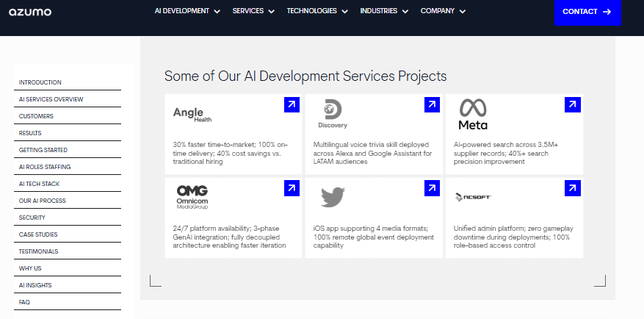Open the Angle Health project arrow icon
Viewport: 644px width, 319px height.
(x=292, y=104)
